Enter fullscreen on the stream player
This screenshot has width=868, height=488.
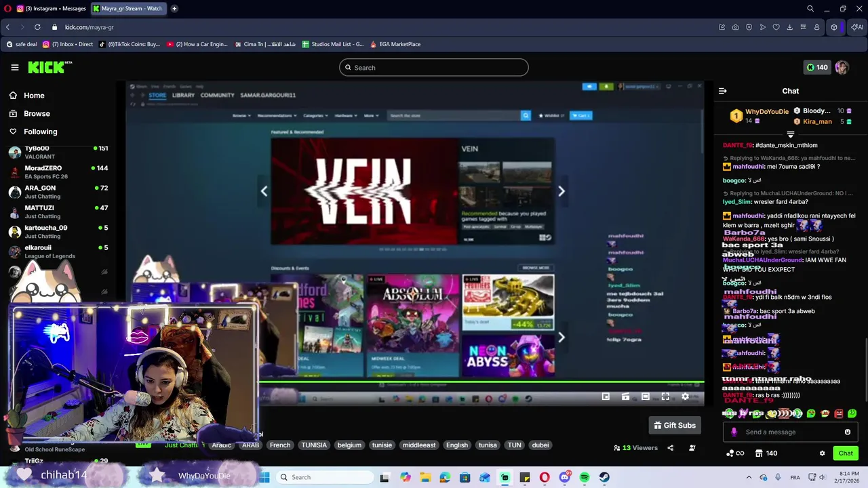(665, 396)
